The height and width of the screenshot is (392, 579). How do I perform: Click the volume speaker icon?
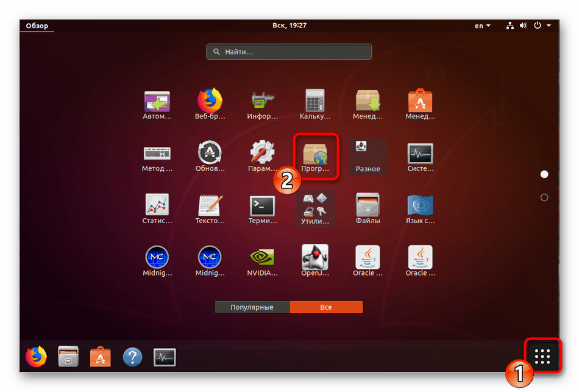(524, 26)
